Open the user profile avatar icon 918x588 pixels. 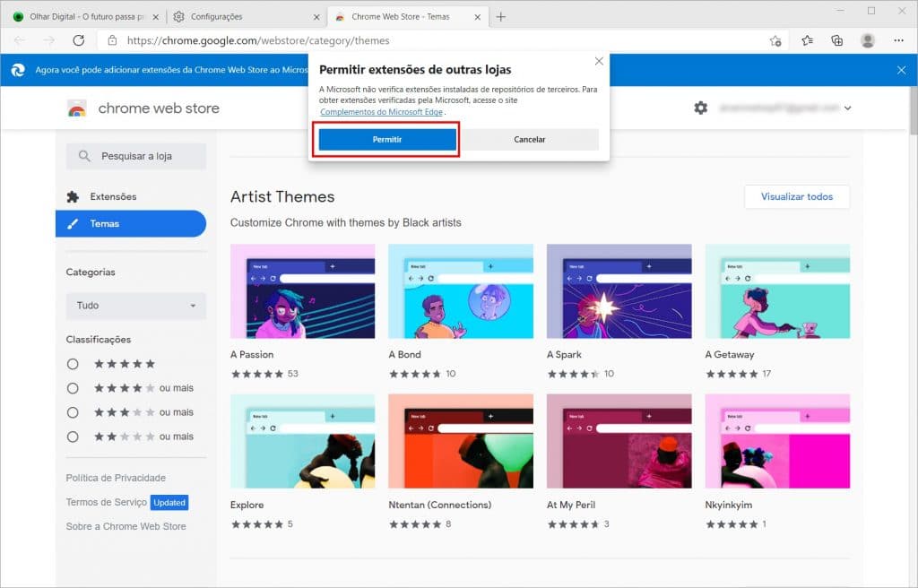868,40
